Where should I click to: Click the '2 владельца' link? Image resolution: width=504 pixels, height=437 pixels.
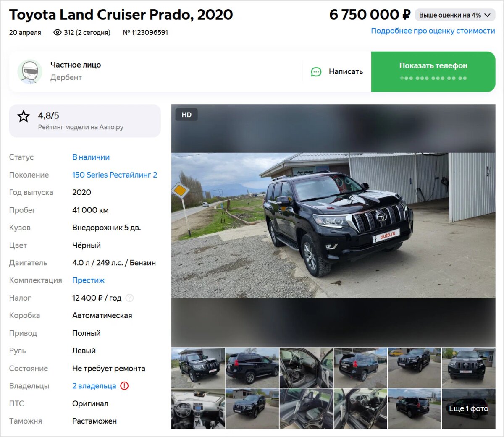(94, 385)
